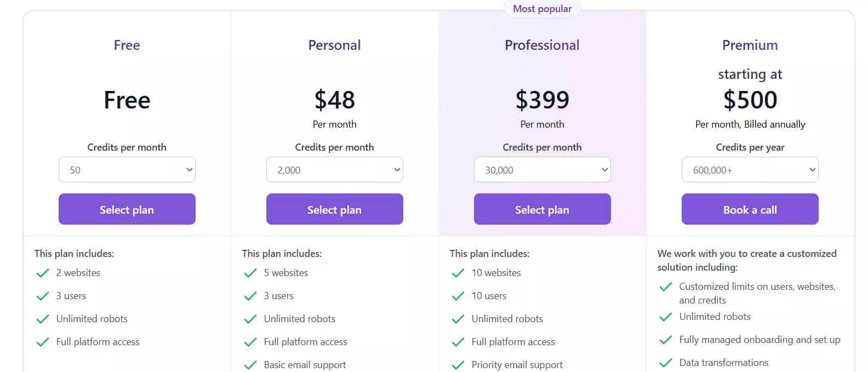
Task: Click Select plan under the $48 price
Action: point(334,209)
